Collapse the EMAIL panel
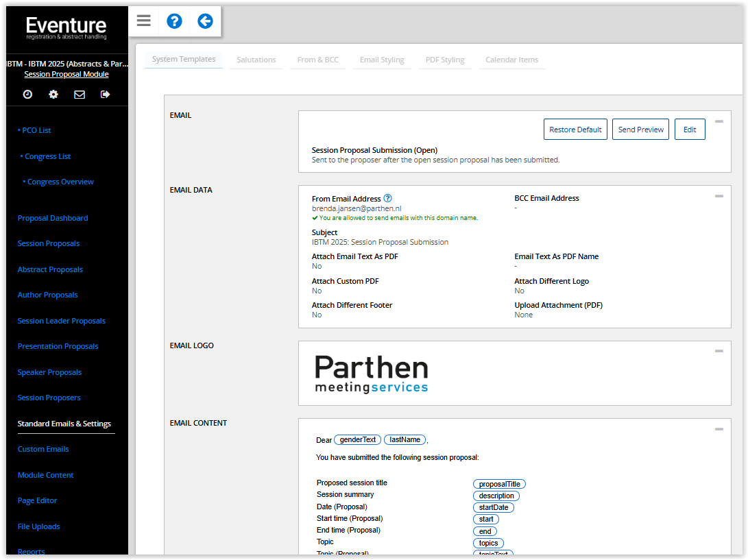The image size is (748, 560). (x=719, y=121)
